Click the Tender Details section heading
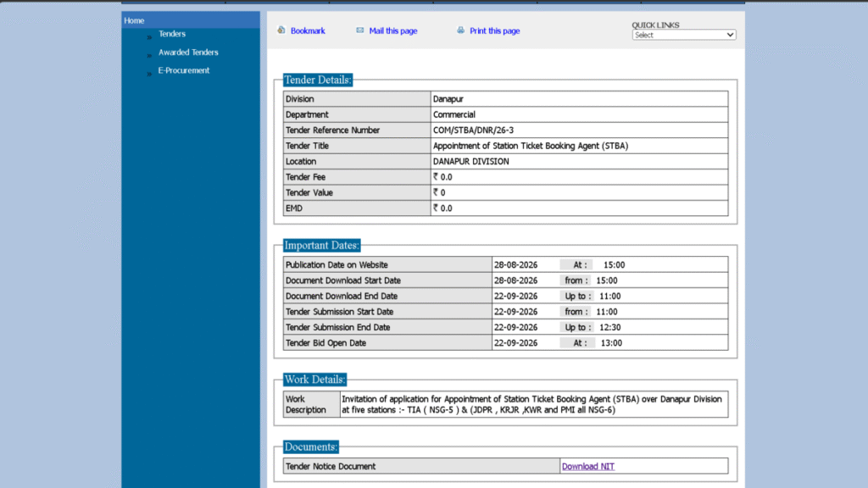The height and width of the screenshot is (488, 868). [x=318, y=80]
